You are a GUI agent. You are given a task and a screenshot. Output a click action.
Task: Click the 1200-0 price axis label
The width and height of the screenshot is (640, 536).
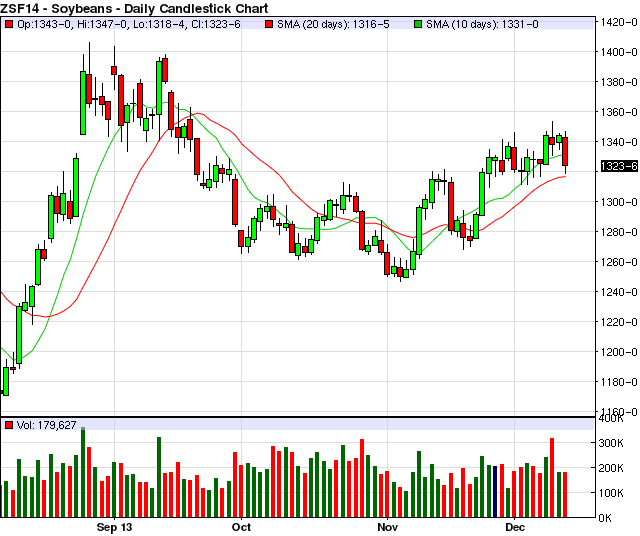619,352
